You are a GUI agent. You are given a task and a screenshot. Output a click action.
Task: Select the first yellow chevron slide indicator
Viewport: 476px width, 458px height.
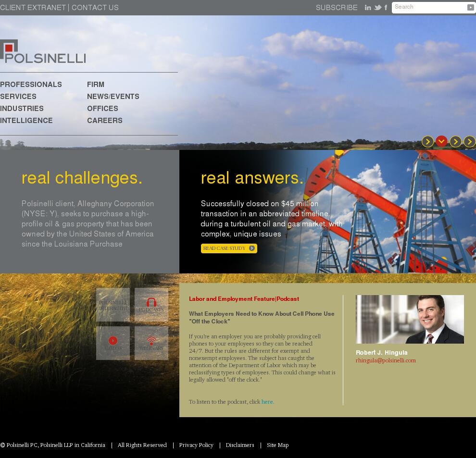point(427,141)
